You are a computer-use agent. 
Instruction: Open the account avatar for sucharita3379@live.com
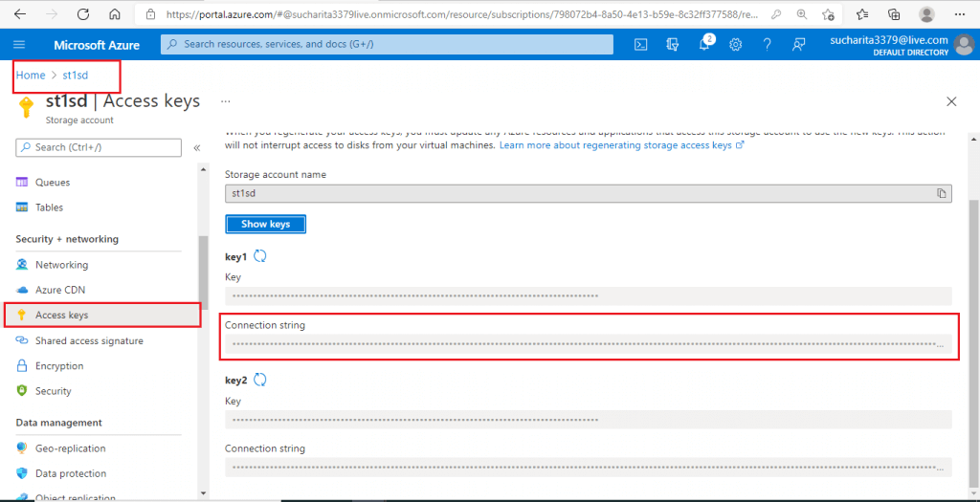pos(965,44)
